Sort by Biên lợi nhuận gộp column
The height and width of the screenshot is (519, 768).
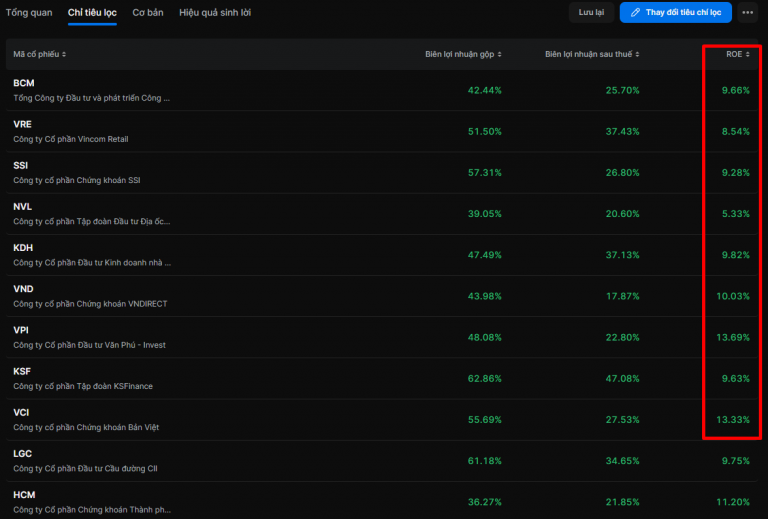click(463, 54)
